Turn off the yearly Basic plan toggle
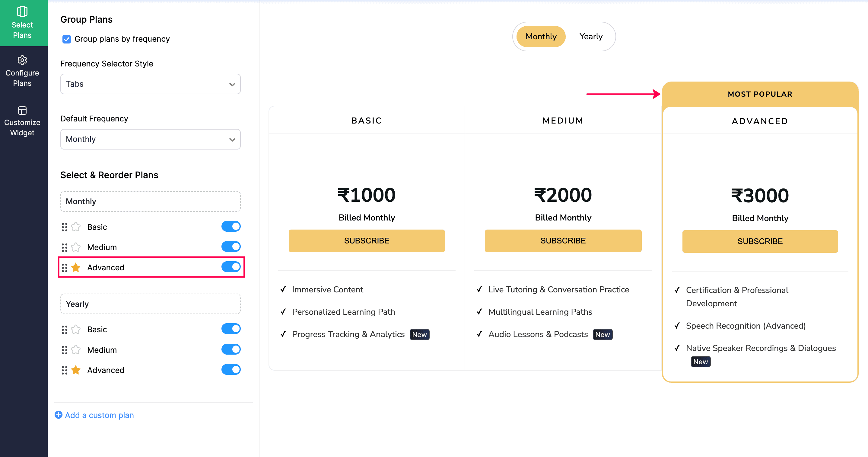The width and height of the screenshot is (868, 457). tap(231, 329)
